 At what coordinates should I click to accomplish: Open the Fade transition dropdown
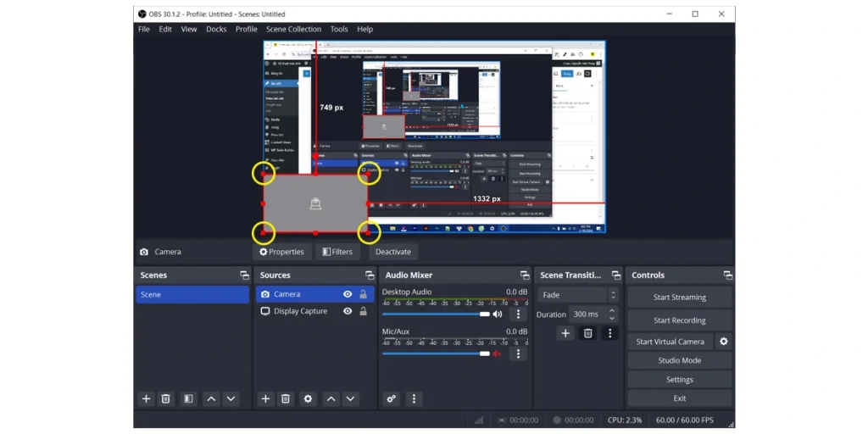pyautogui.click(x=578, y=295)
